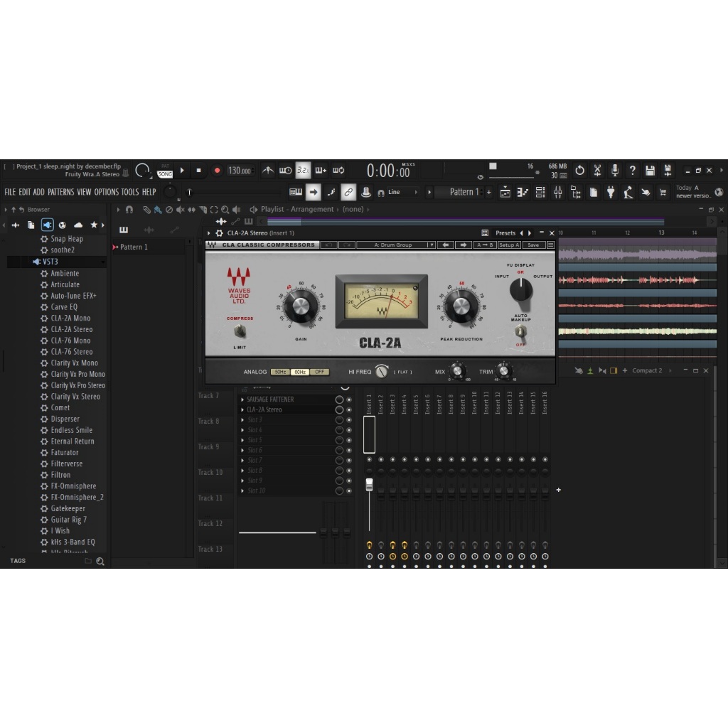Open the Add menu
This screenshot has height=728, width=728.
tap(38, 192)
